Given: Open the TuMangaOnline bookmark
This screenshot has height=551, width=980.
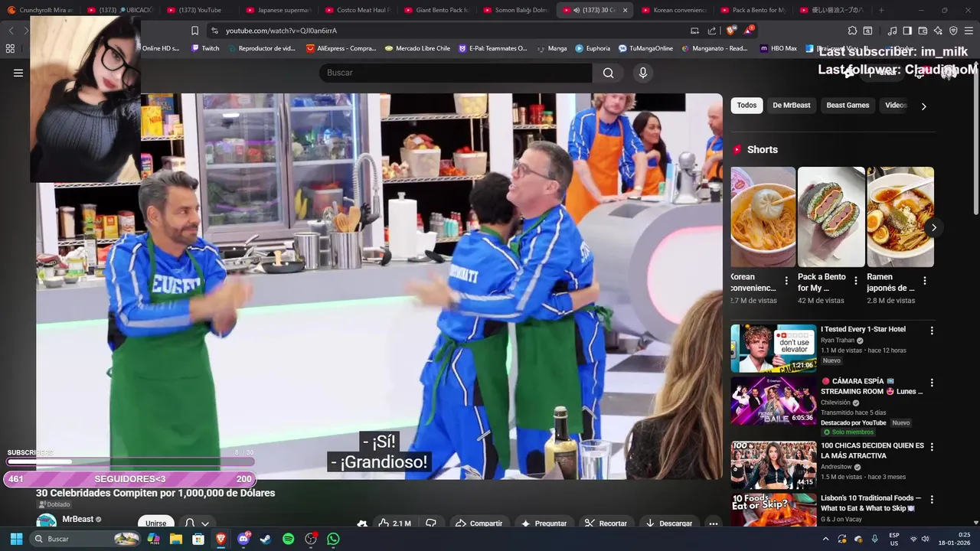Looking at the screenshot, I should [x=645, y=48].
